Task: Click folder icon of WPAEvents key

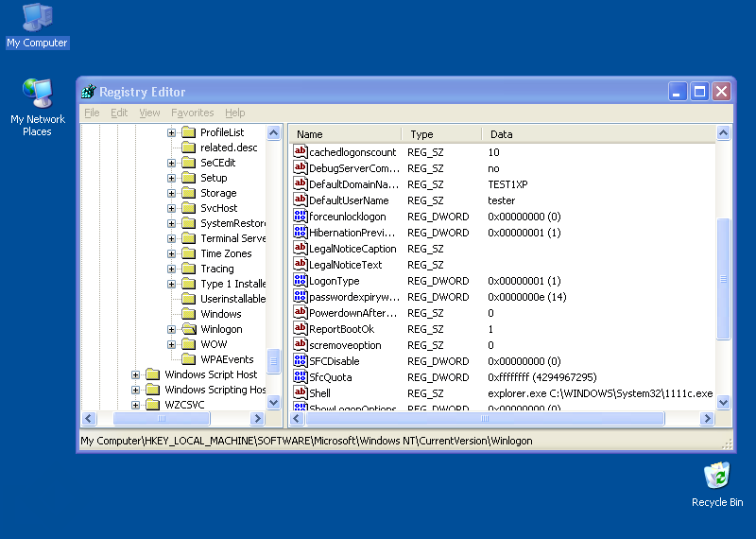Action: click(188, 359)
